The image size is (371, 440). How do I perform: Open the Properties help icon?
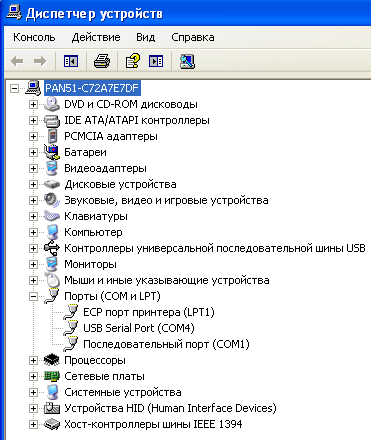[133, 61]
